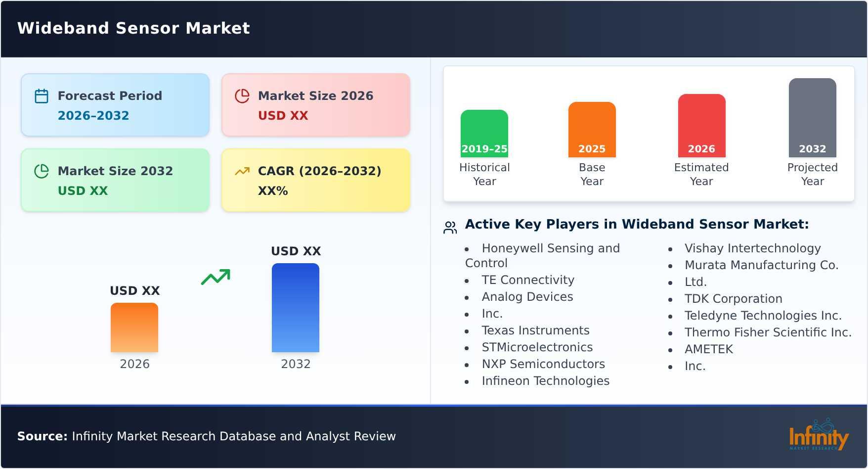Click the green pie icon for Market Size 2032

pos(42,171)
